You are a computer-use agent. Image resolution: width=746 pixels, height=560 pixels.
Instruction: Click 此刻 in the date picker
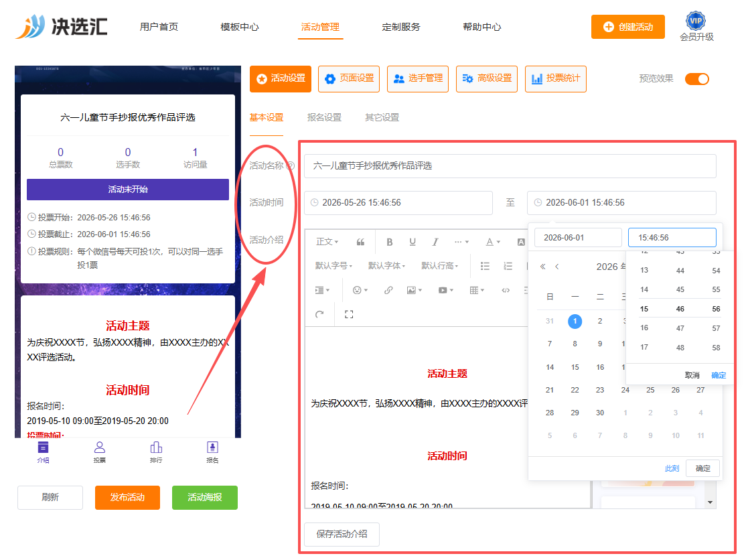[672, 468]
